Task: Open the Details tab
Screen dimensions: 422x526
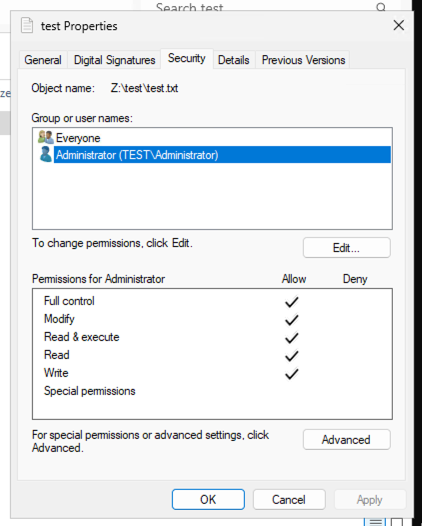Action: tap(233, 60)
